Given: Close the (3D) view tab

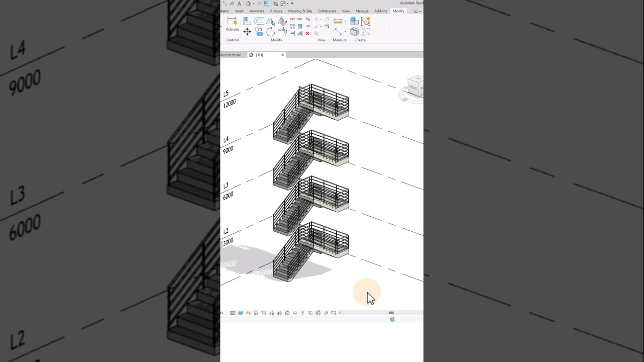Looking at the screenshot, I should click(282, 55).
